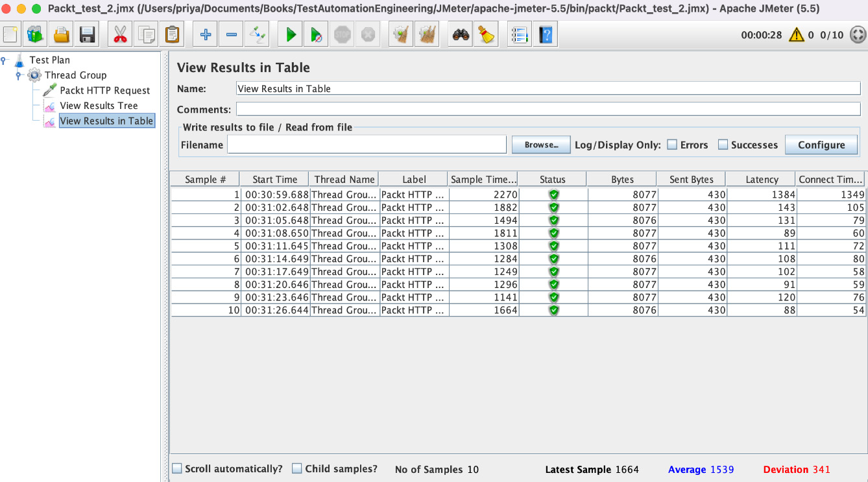Sort by Thread Name column header
This screenshot has height=482, width=868.
pyautogui.click(x=344, y=180)
